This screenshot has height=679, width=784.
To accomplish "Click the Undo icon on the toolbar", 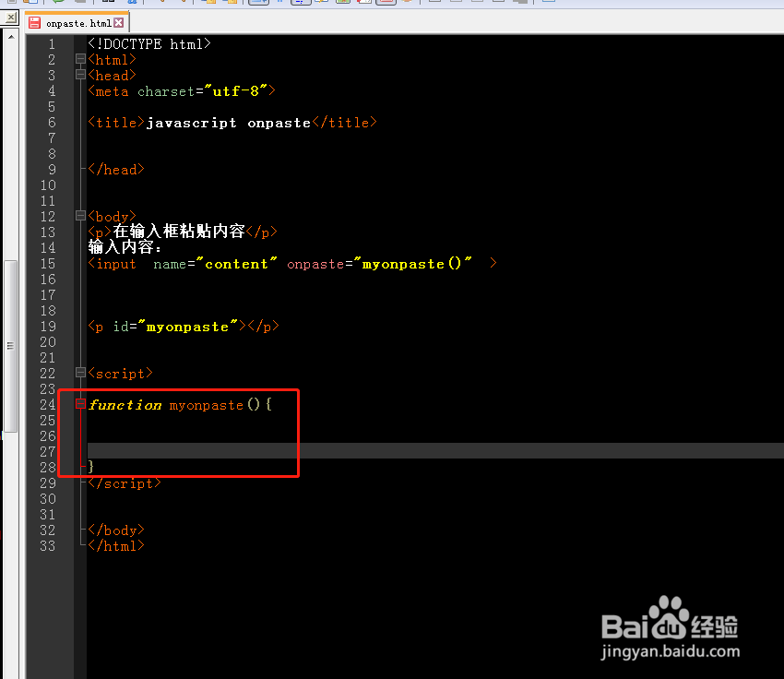I will tap(58, 4).
